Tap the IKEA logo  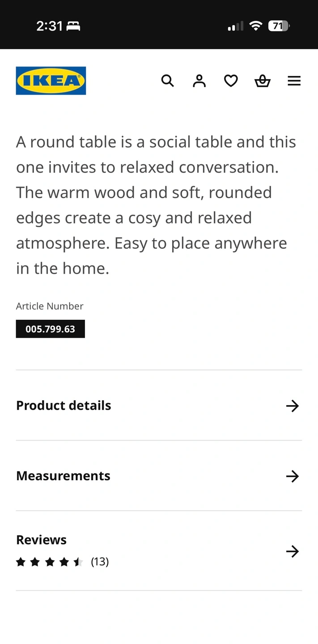[51, 80]
